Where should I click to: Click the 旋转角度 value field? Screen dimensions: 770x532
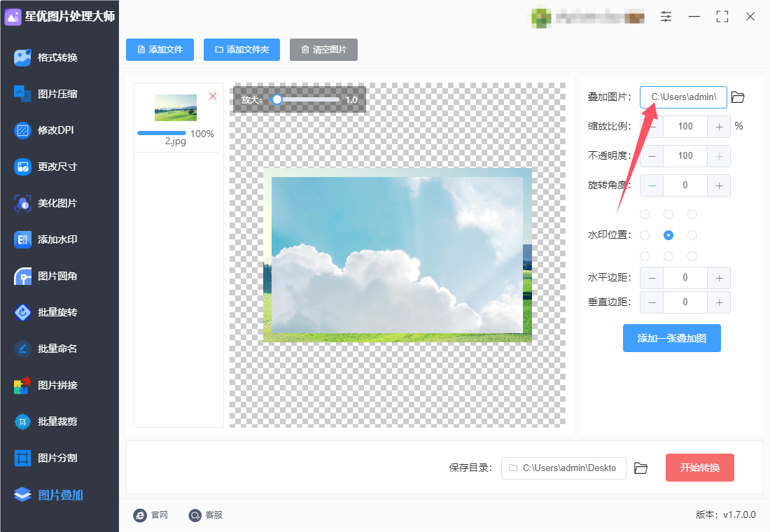click(685, 185)
